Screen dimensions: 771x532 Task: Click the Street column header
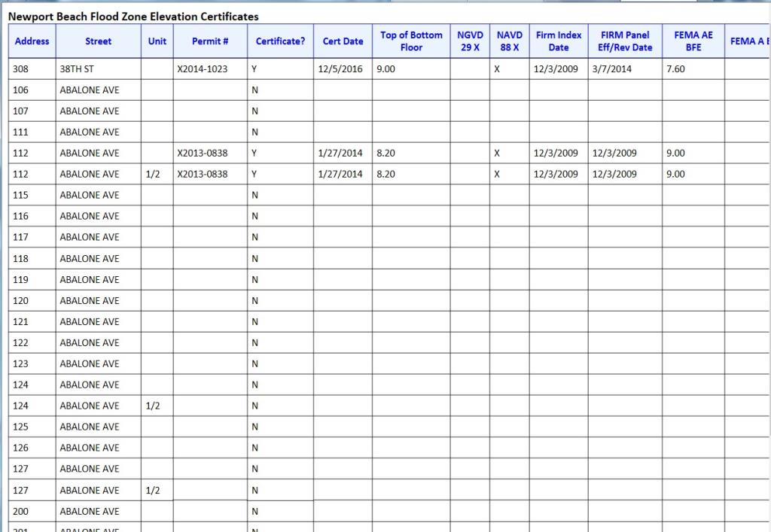[98, 41]
